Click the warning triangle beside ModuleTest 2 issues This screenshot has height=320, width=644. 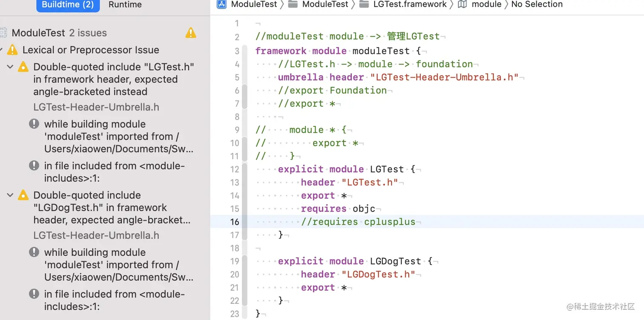(x=190, y=32)
